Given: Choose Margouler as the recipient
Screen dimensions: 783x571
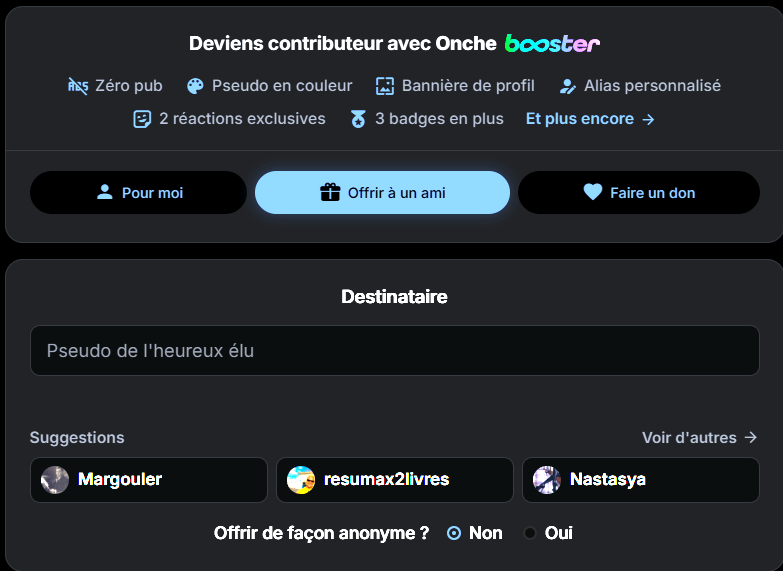Looking at the screenshot, I should (149, 480).
